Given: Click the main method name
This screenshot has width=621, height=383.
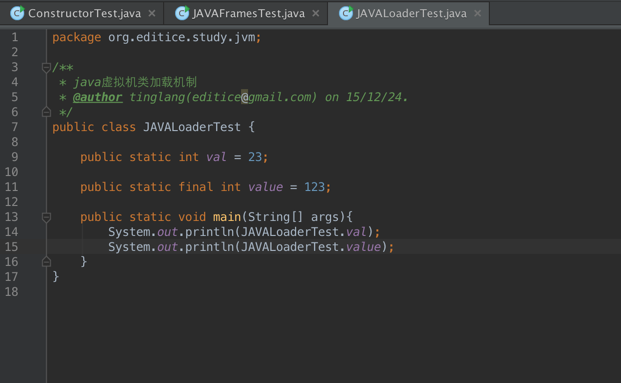Looking at the screenshot, I should point(227,217).
